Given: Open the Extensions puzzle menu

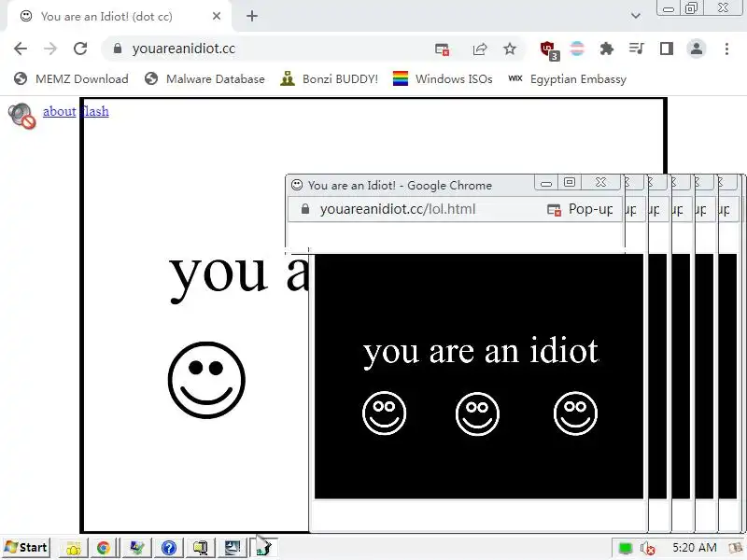Looking at the screenshot, I should tap(606, 49).
